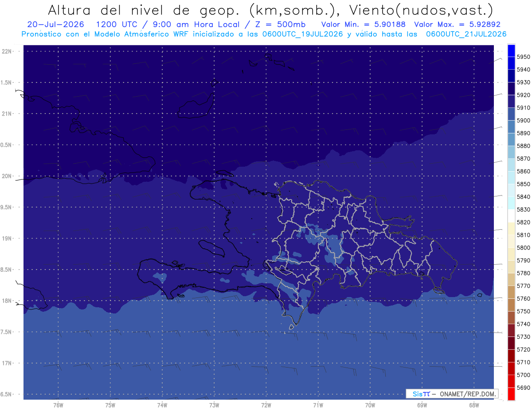Pick the bright blue swatch above 5950
This screenshot has height=411, width=532.
pos(511,50)
